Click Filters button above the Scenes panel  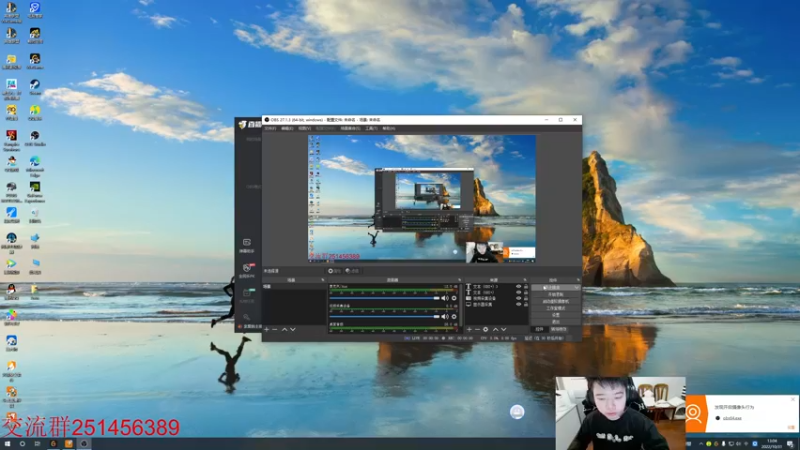click(x=352, y=271)
